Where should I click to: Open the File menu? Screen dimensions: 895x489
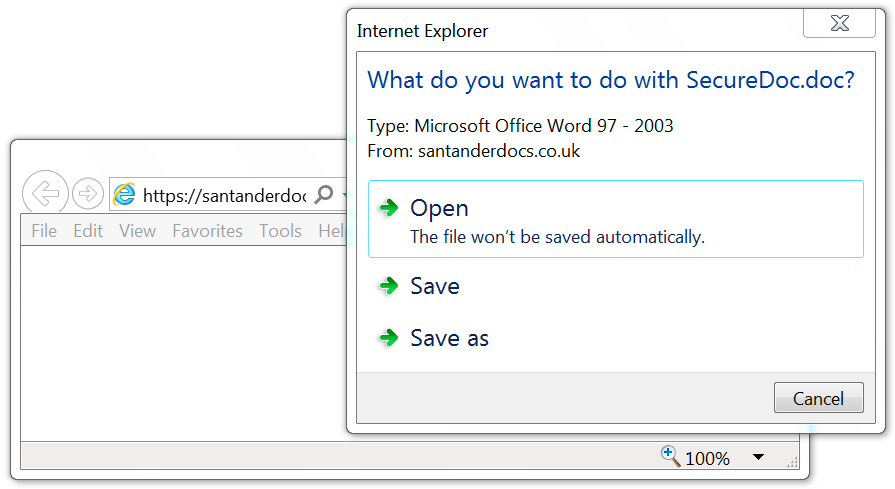[x=44, y=231]
